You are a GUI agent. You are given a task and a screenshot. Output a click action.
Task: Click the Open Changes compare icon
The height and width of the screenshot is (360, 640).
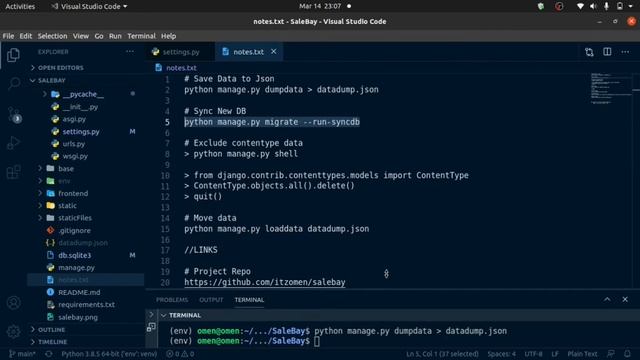point(589,52)
